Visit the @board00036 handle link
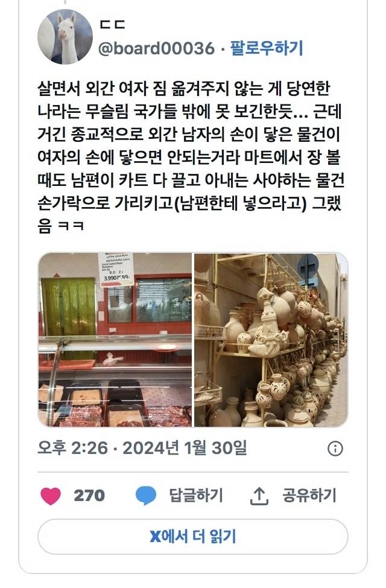The width and height of the screenshot is (386, 588). (157, 48)
